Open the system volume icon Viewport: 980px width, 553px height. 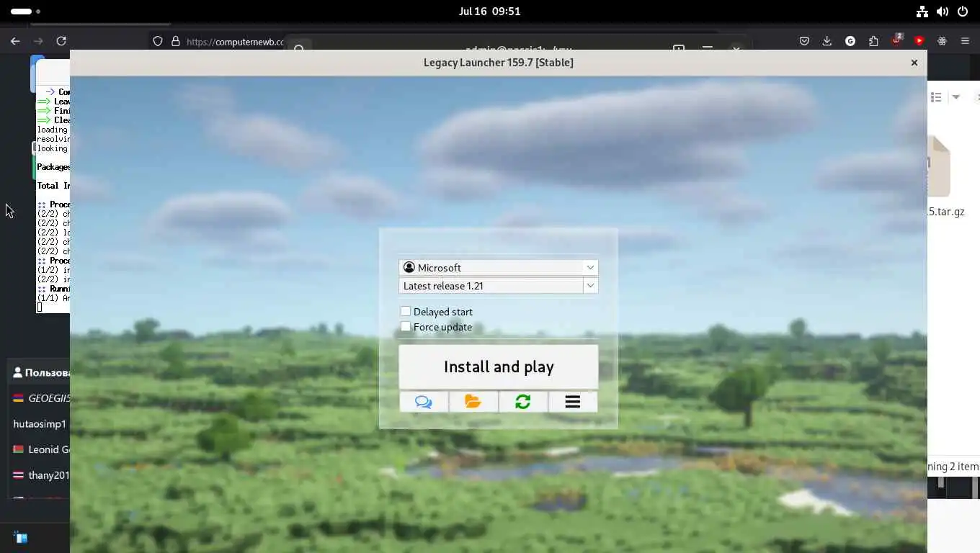[x=943, y=12]
